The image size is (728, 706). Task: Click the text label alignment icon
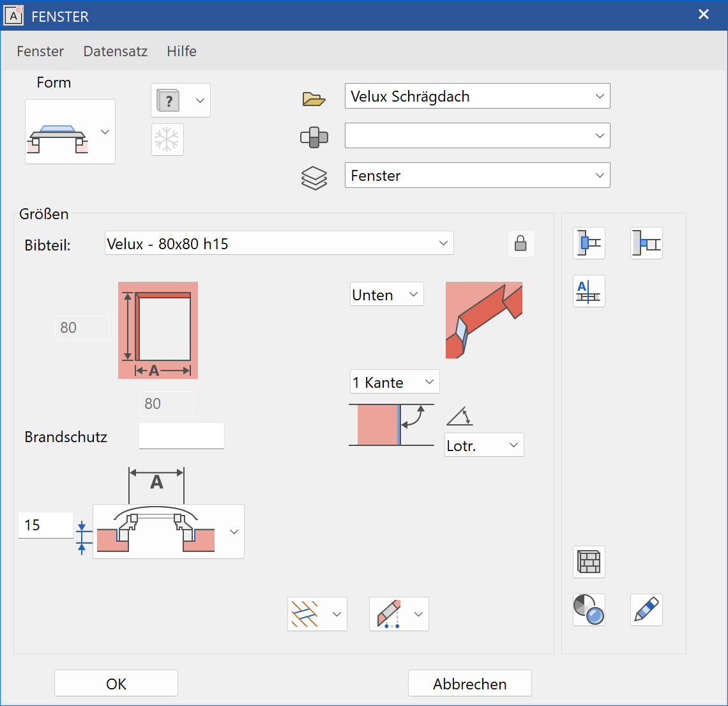tap(589, 291)
